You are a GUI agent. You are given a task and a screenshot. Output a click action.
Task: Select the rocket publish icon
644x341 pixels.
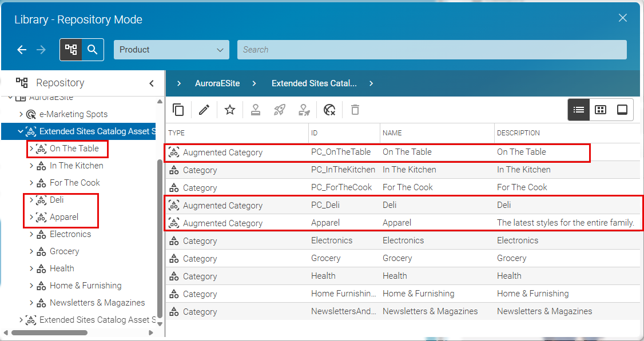pos(279,109)
